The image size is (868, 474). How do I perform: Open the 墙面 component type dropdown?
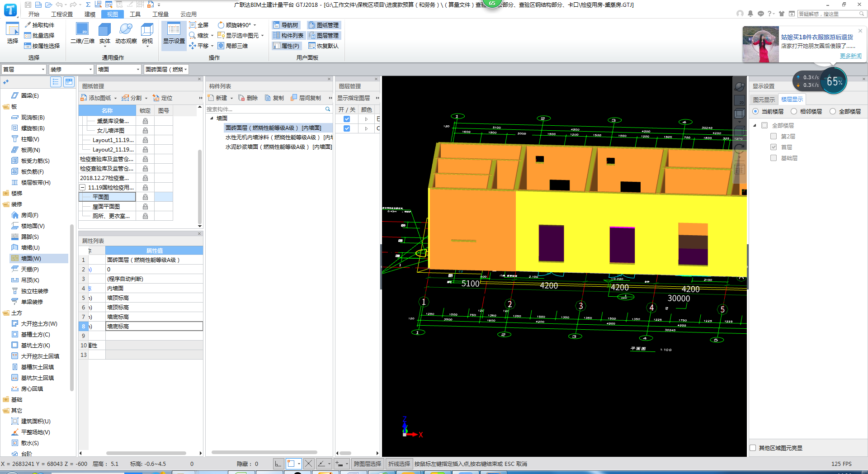click(x=119, y=69)
